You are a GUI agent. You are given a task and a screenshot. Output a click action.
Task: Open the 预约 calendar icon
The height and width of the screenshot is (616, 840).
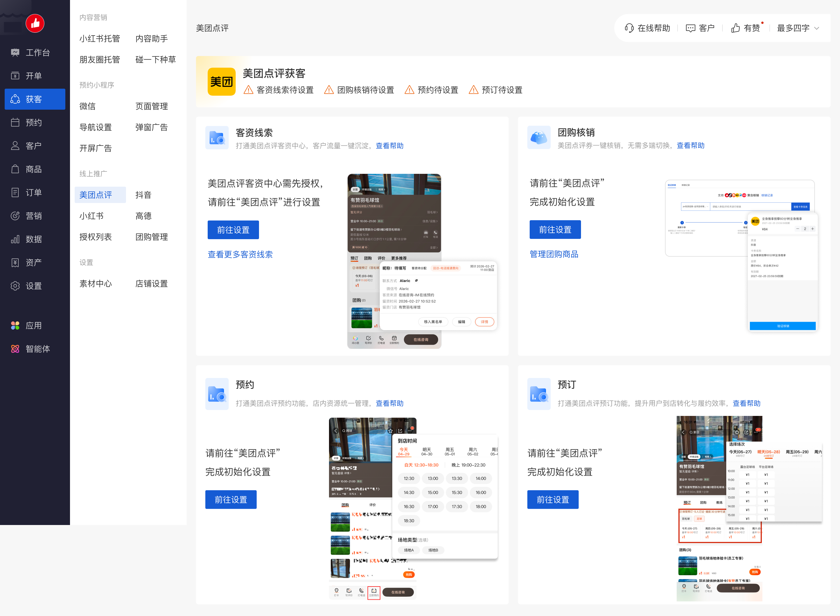[15, 122]
